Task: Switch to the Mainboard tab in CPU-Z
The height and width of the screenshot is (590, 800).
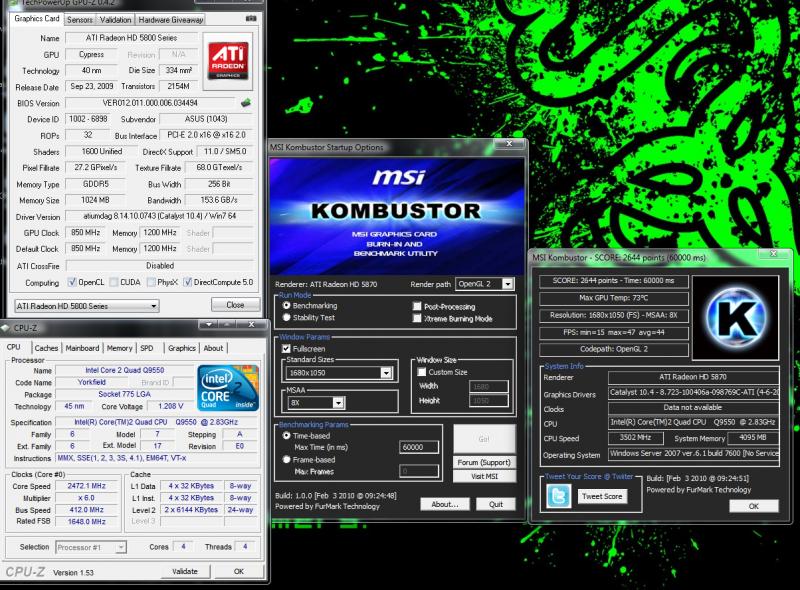Action: 82,348
